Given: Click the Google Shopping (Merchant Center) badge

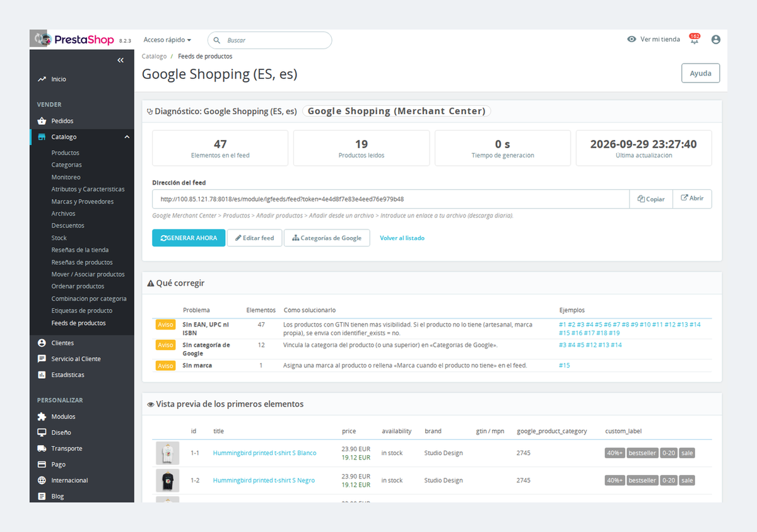Looking at the screenshot, I should pos(397,111).
